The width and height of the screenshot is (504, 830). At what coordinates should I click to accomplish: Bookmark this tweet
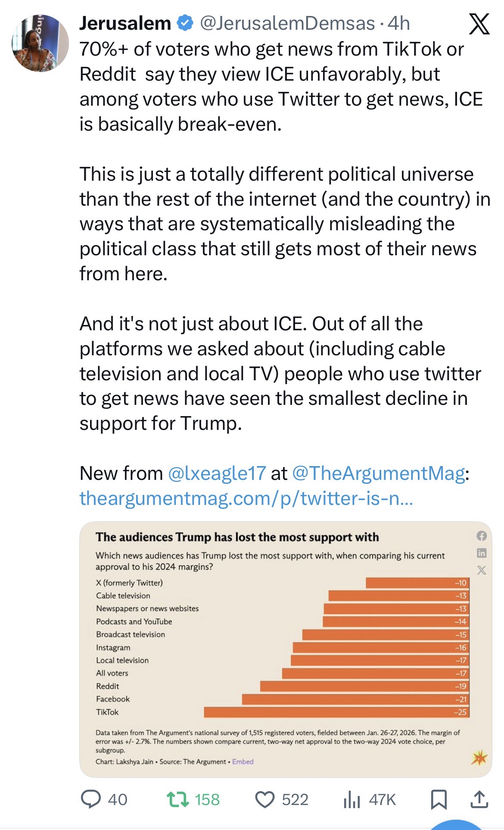tap(439, 800)
